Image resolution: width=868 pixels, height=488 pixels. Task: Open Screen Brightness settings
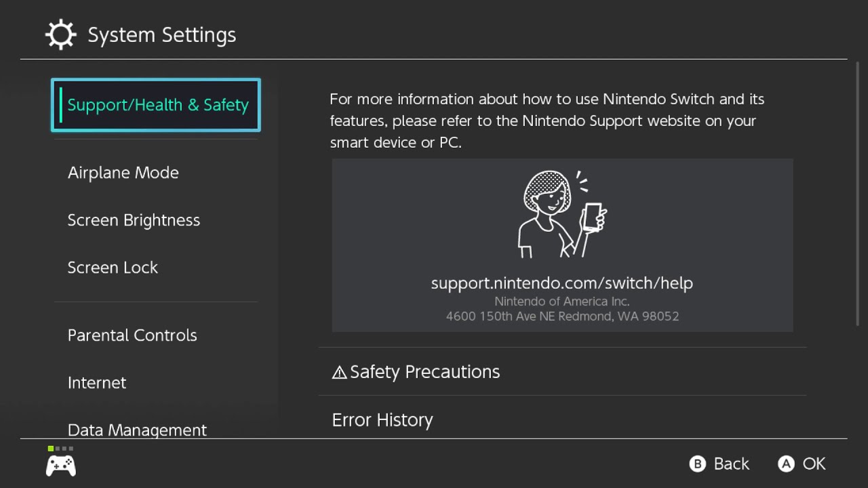coord(156,220)
